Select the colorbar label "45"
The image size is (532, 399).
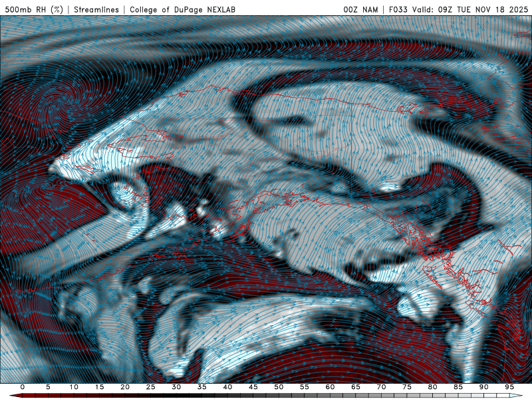coord(253,387)
